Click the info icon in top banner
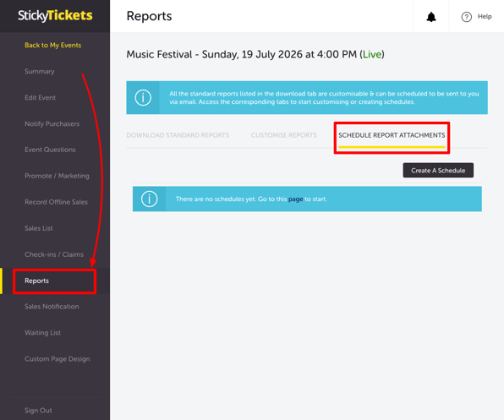Image resolution: width=504 pixels, height=420 pixels. tap(143, 97)
